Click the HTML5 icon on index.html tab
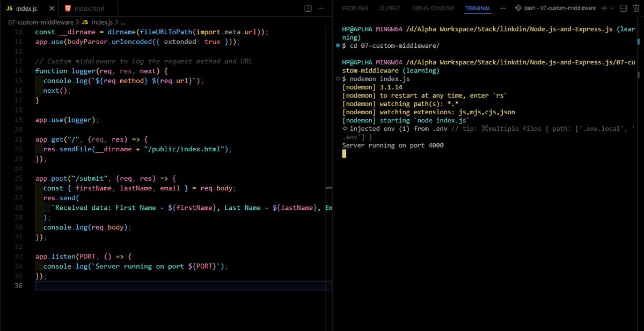 click(x=68, y=9)
